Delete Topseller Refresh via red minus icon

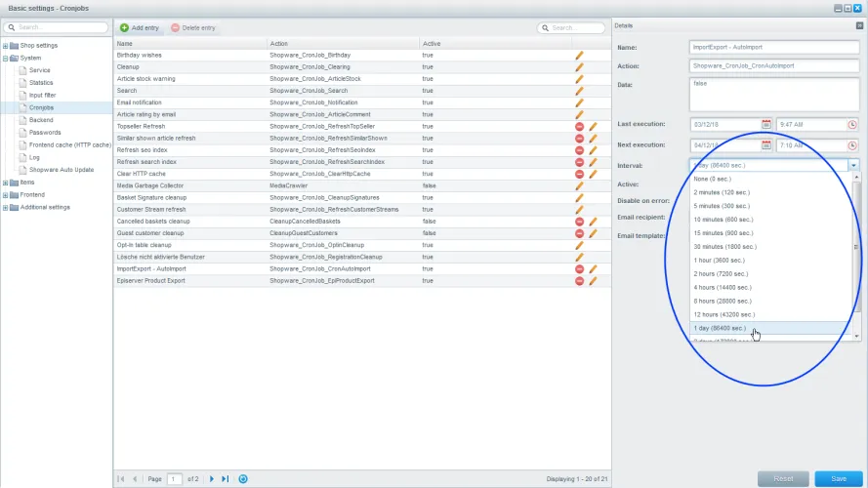click(x=579, y=127)
